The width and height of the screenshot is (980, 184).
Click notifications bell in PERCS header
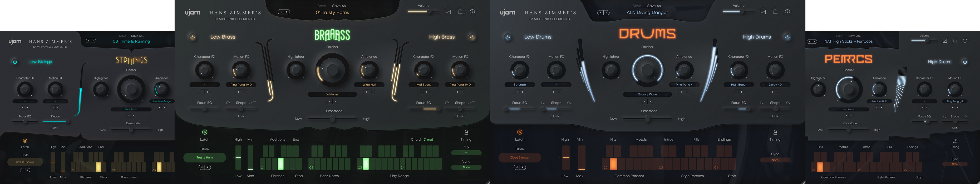[x=955, y=41]
